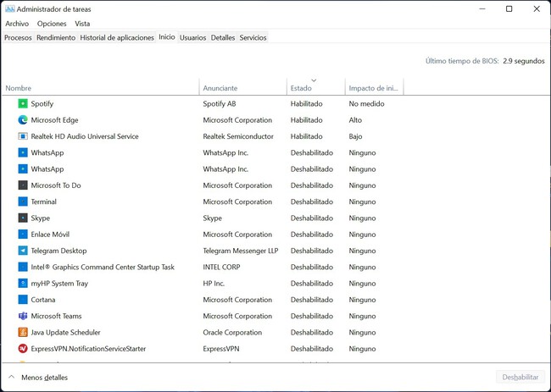Click the Microsoft To Do icon
The image size is (551, 392).
23,185
